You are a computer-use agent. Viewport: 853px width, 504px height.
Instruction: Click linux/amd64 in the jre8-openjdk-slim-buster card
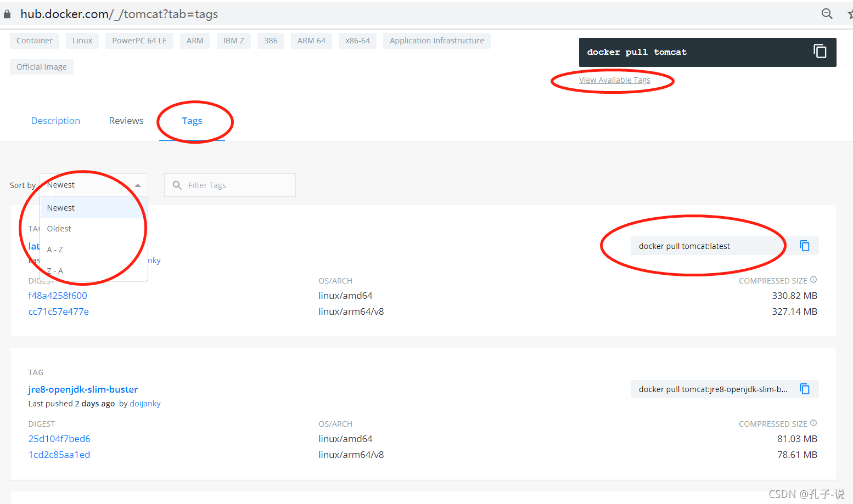point(345,439)
